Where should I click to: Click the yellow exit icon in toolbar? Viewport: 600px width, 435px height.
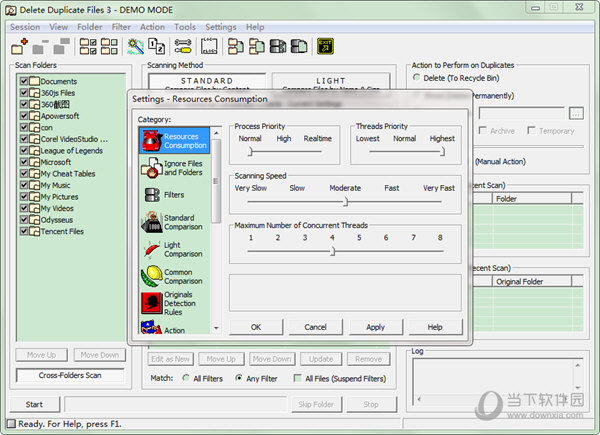click(x=325, y=46)
